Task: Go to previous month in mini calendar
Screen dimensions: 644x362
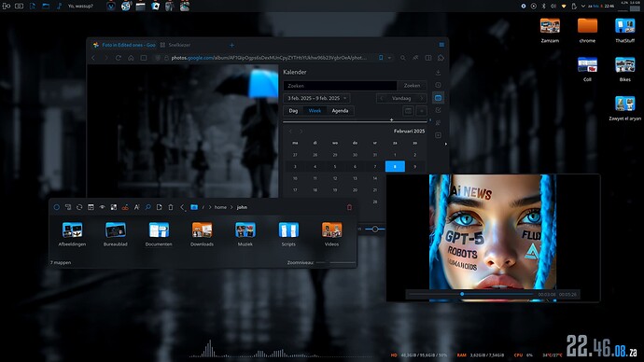Action: click(x=290, y=132)
